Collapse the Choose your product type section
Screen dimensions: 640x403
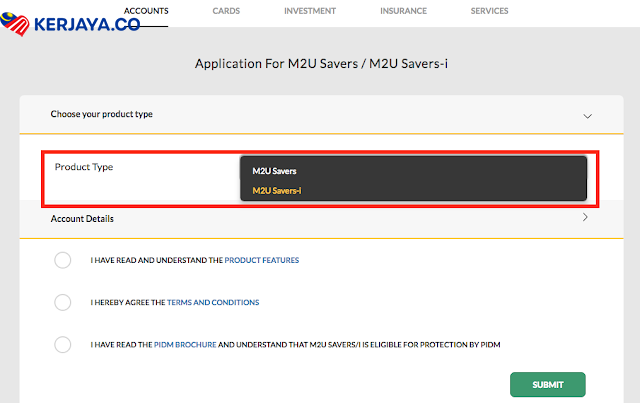pyautogui.click(x=587, y=116)
